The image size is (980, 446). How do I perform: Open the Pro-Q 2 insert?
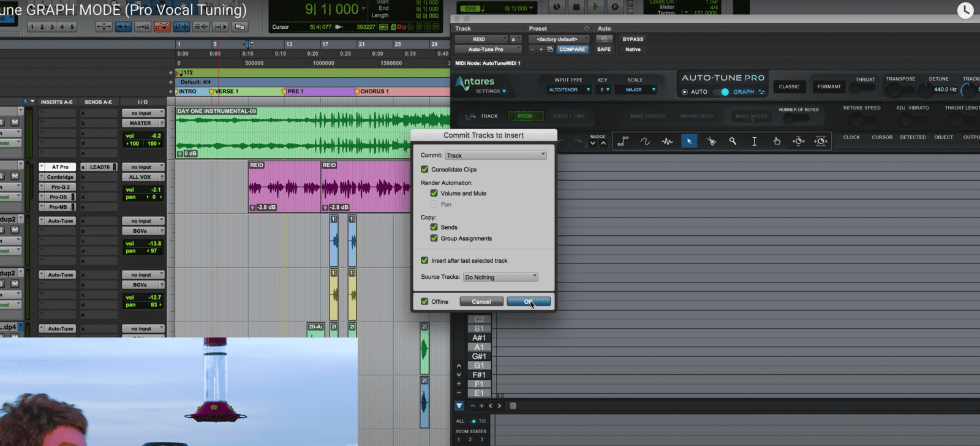pyautogui.click(x=60, y=187)
